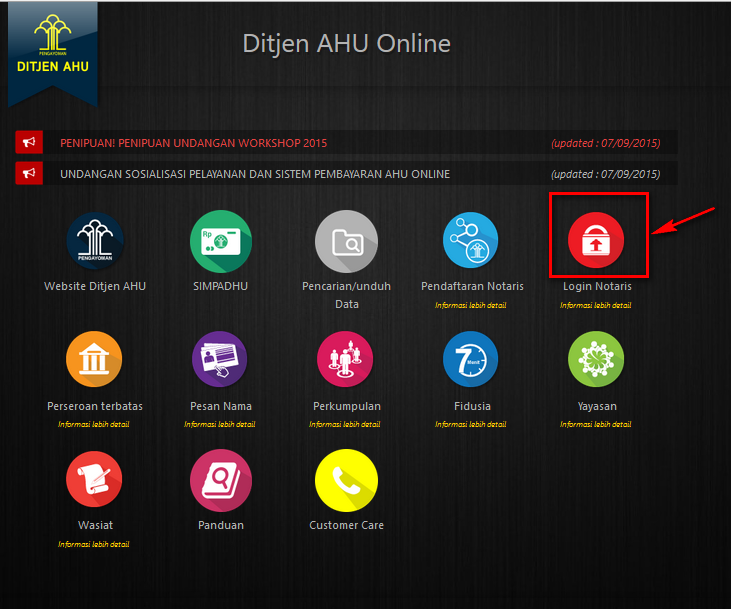Open the Panduan guide icon

coord(221,480)
